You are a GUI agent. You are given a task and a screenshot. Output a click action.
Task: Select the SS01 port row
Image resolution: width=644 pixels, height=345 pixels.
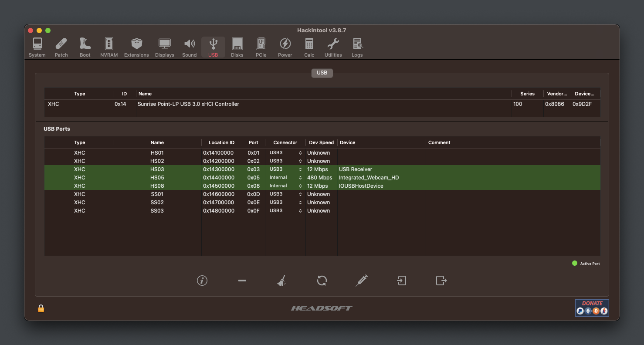pos(322,194)
